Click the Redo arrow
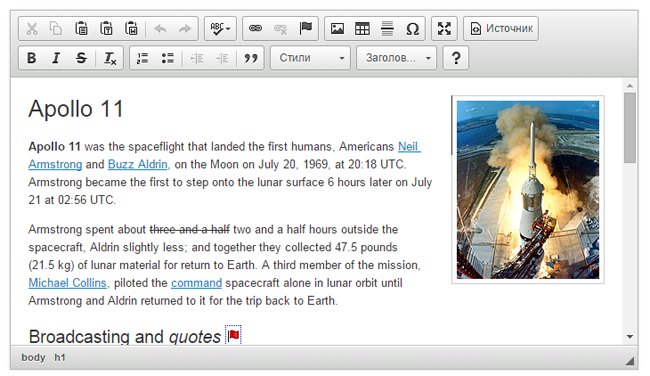Image resolution: width=650 pixels, height=376 pixels. pyautogui.click(x=185, y=29)
